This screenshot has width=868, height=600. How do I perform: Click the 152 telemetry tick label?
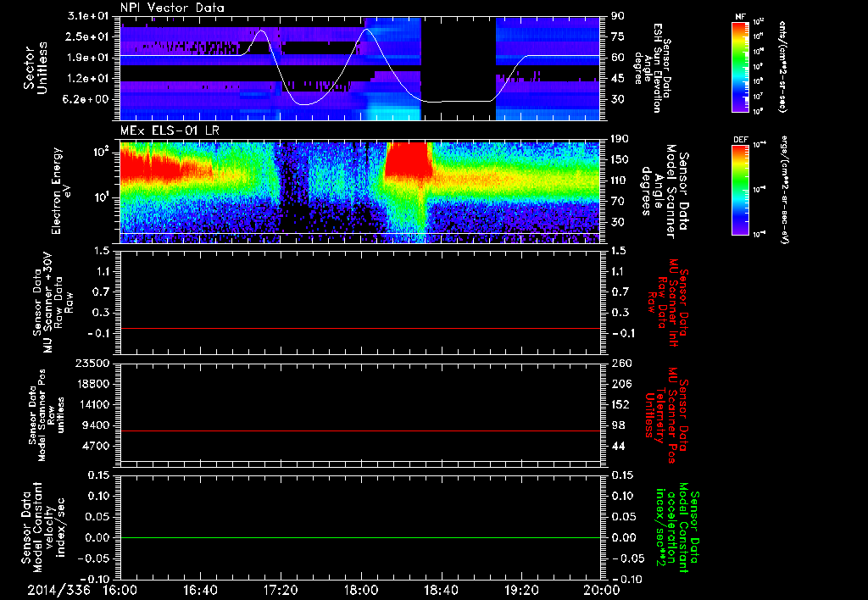point(620,404)
